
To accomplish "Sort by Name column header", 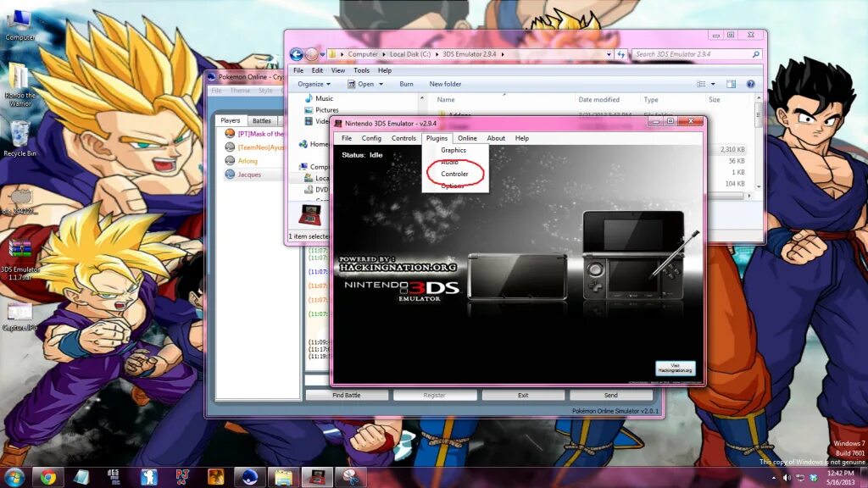I will (446, 100).
